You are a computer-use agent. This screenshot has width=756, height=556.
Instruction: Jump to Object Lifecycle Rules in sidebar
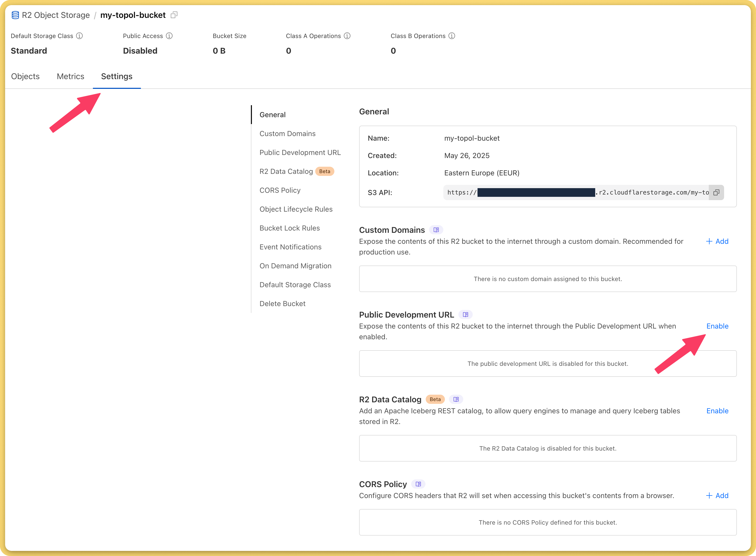pyautogui.click(x=296, y=209)
